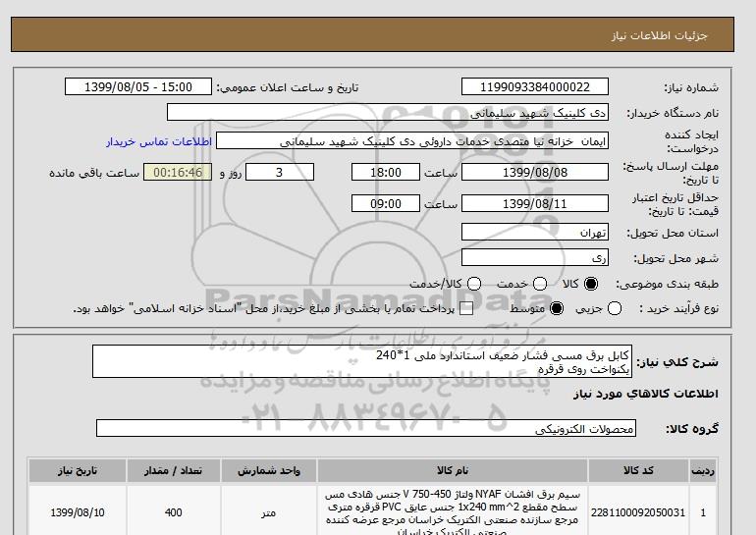Viewport: 756px width, 535px height.
Task: Click the unit cell متر
Action: 269,512
